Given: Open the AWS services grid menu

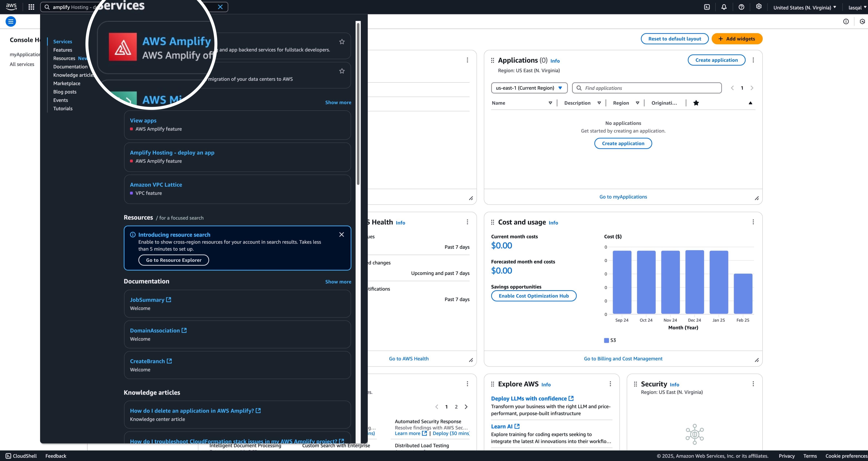Looking at the screenshot, I should coord(31,7).
